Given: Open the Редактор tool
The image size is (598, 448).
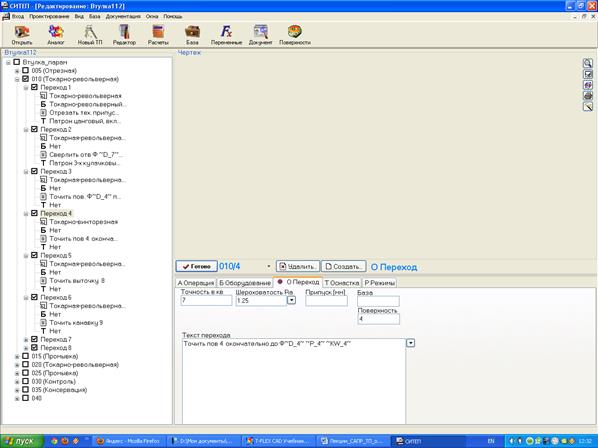Looking at the screenshot, I should point(124,35).
